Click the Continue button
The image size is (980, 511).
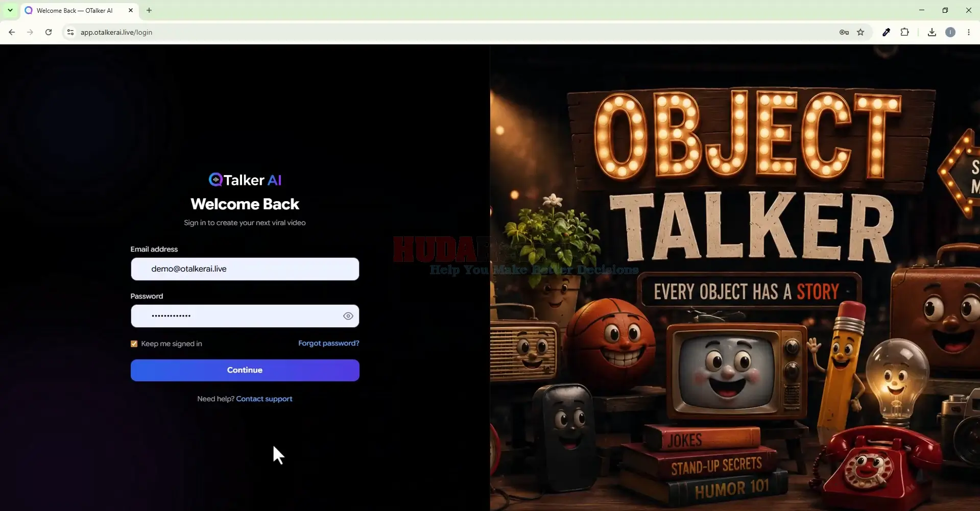click(245, 370)
